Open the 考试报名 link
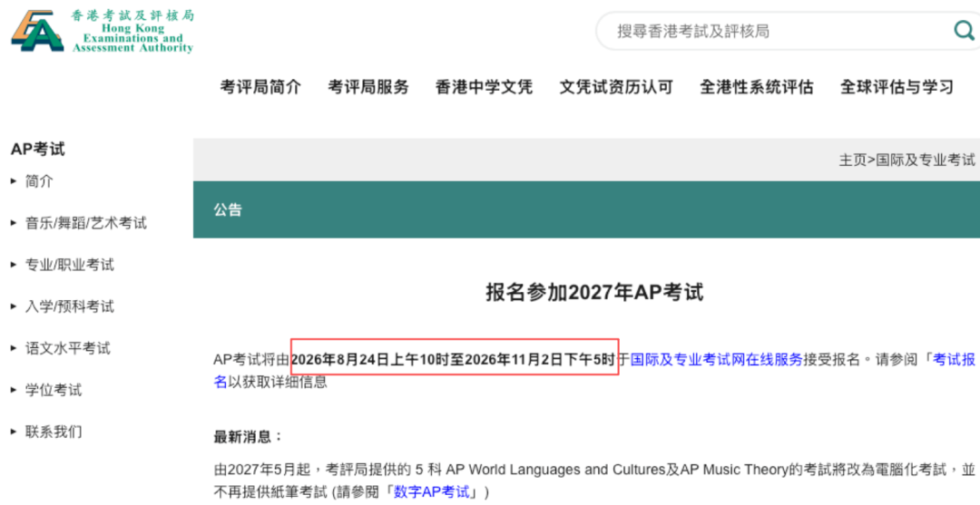The image size is (980, 505). [955, 360]
